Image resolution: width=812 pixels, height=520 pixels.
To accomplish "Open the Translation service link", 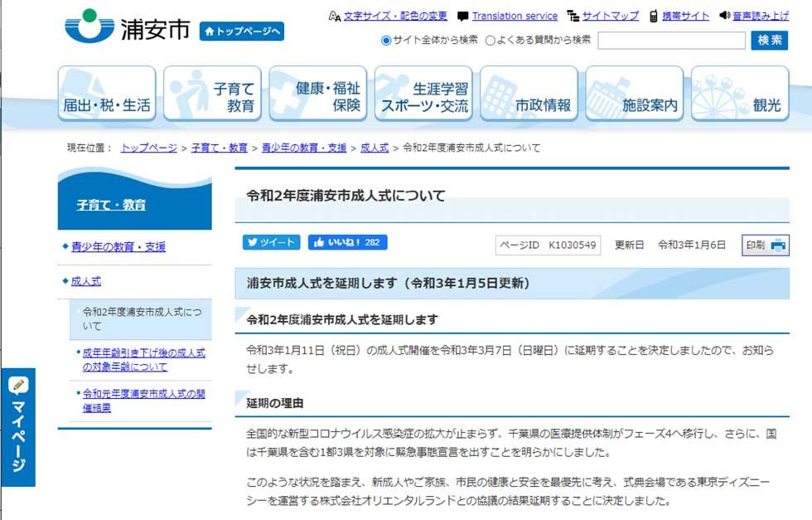I will [515, 16].
